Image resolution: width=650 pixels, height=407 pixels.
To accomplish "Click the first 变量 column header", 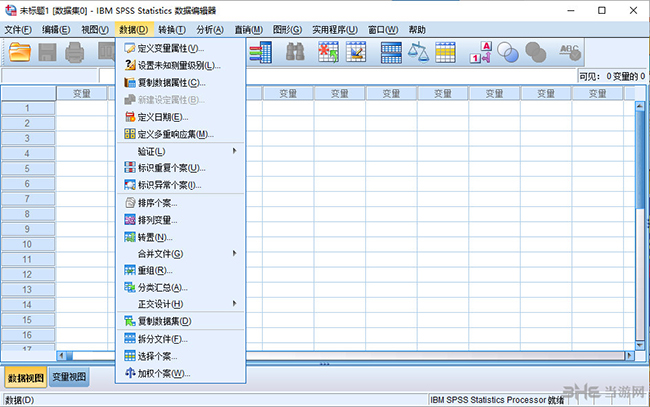I will click(82, 94).
